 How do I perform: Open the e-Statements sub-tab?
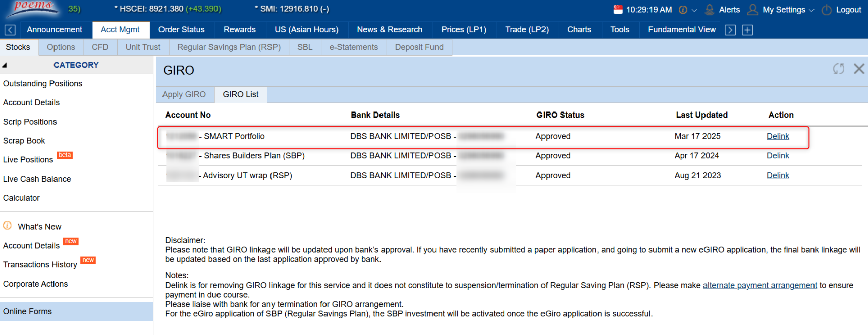coord(354,47)
